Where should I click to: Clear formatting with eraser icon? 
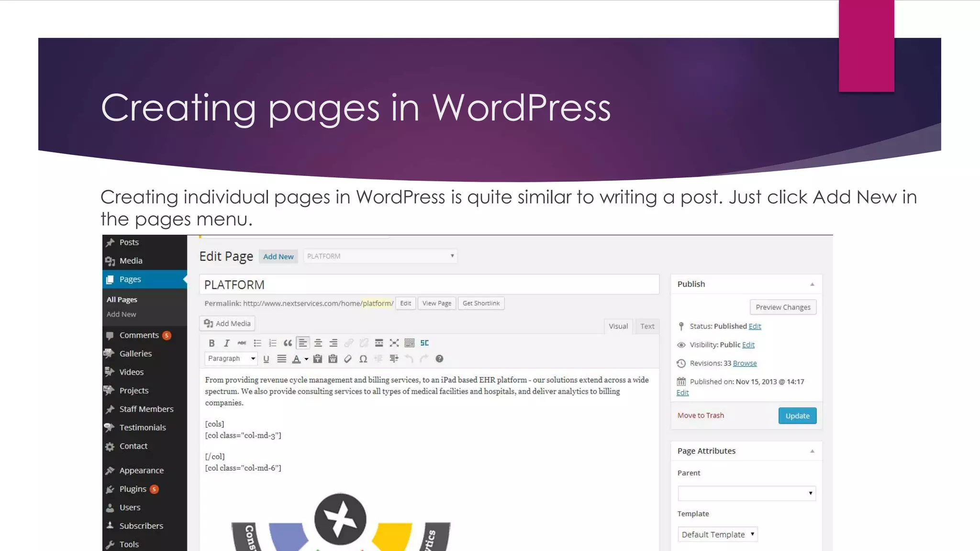click(348, 359)
